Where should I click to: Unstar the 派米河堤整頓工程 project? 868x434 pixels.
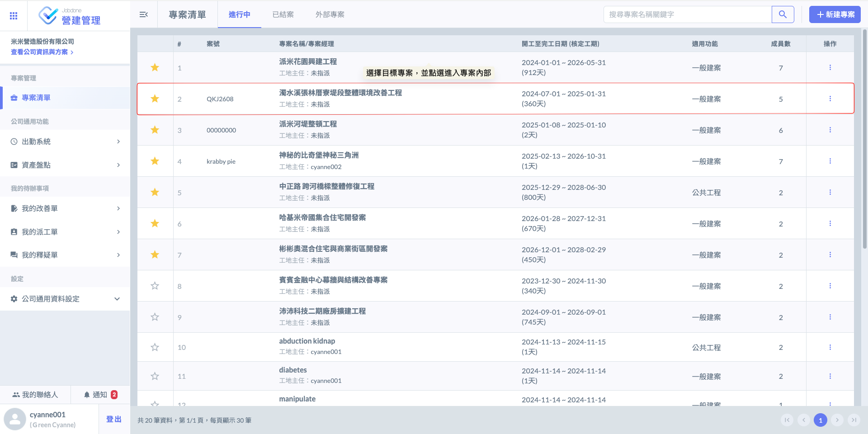[x=155, y=130]
